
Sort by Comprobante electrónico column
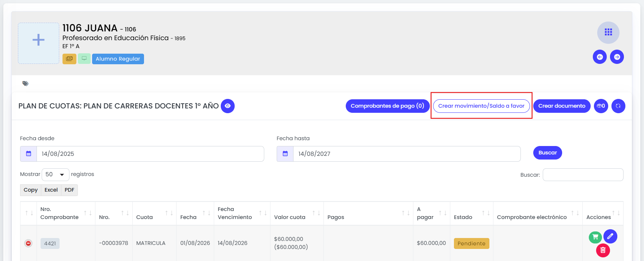coord(538,213)
